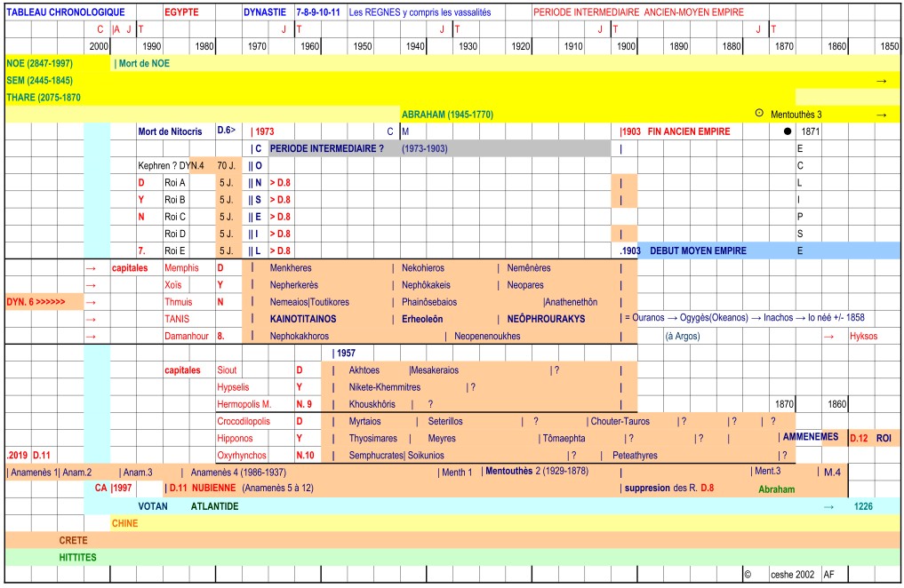Select the "Damanhour" capital name
The height and width of the screenshot is (588, 904).
point(187,337)
